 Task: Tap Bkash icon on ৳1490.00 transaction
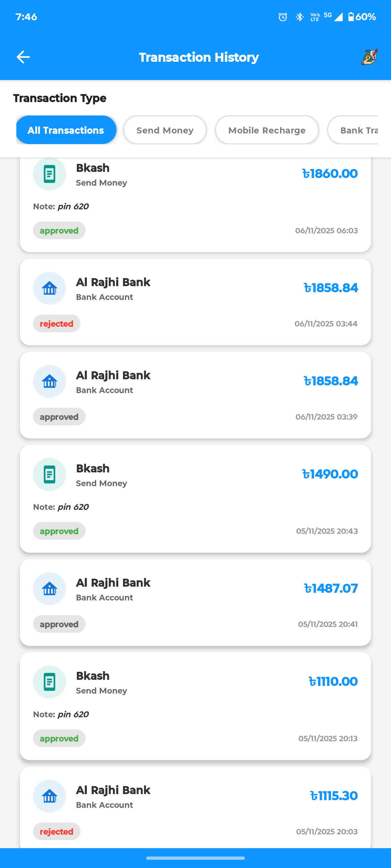[49, 474]
